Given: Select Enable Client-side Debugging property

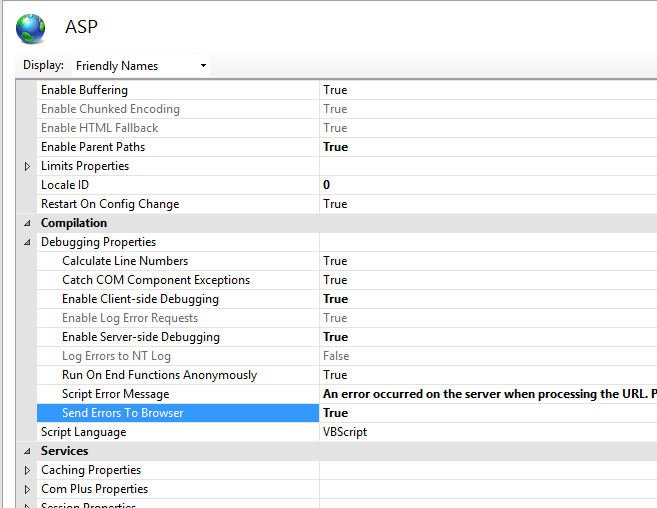Looking at the screenshot, I should (178, 299).
